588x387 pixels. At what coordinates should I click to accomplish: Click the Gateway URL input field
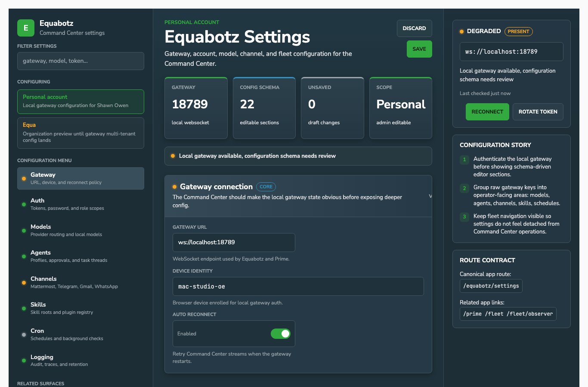(234, 243)
